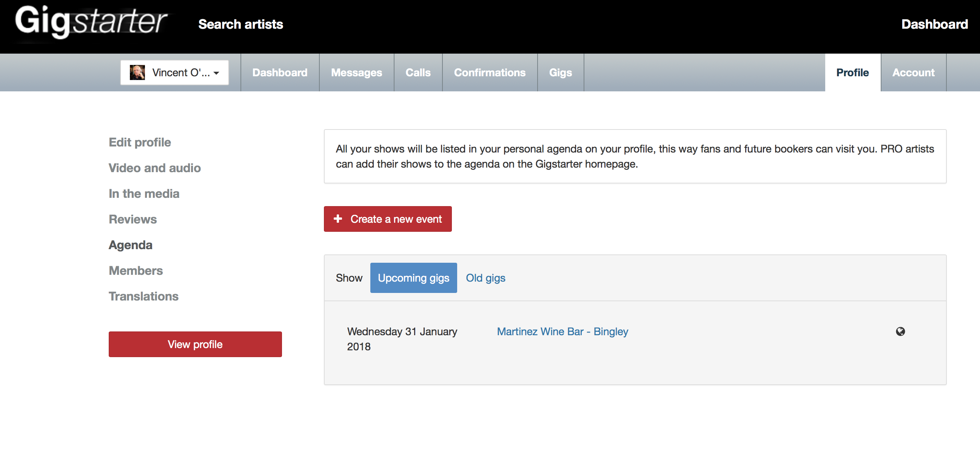This screenshot has width=980, height=453.
Task: Go to the Calls tab
Action: pos(418,72)
